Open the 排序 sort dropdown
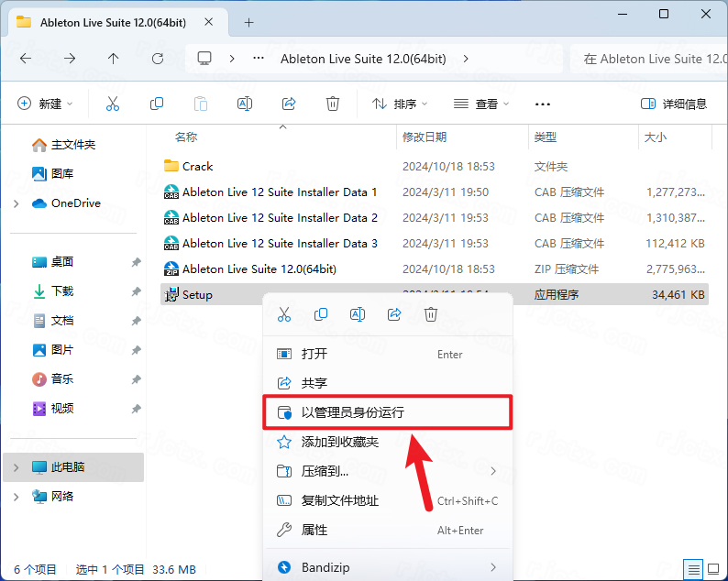Image resolution: width=728 pixels, height=581 pixels. coord(400,104)
